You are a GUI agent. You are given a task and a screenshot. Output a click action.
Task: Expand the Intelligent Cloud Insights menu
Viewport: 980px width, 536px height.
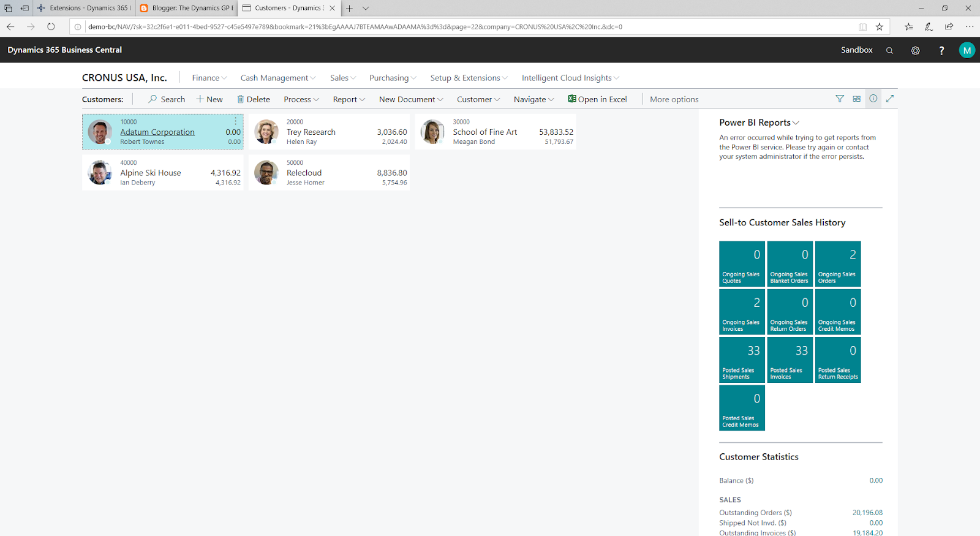(570, 78)
